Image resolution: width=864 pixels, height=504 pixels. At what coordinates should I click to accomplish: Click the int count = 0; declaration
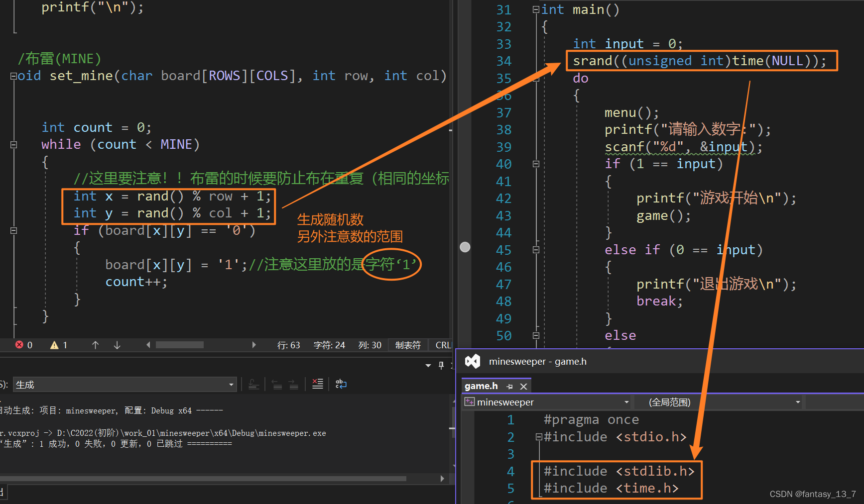(97, 127)
